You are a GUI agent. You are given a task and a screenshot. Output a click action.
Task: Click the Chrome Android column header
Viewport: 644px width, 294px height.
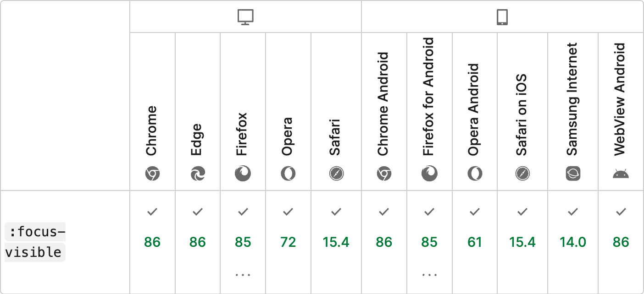pyautogui.click(x=384, y=111)
